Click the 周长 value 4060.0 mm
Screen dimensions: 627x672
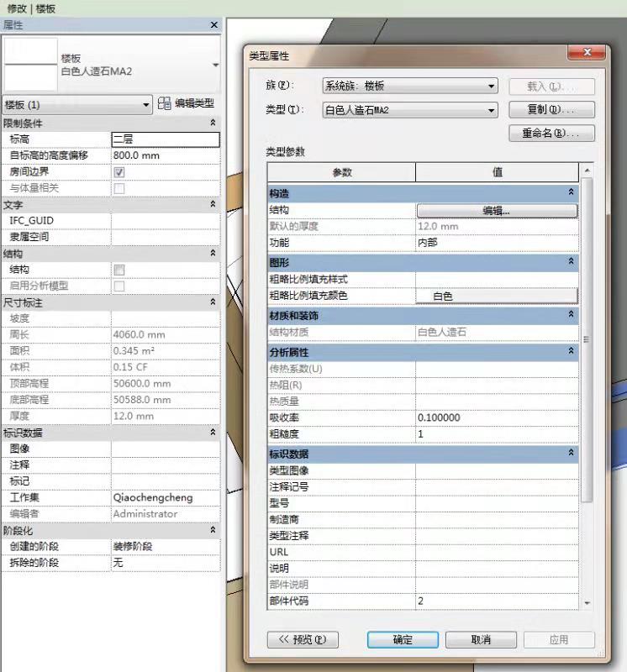[166, 334]
